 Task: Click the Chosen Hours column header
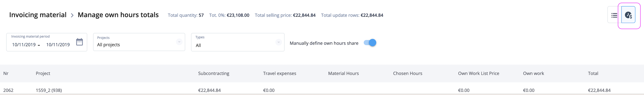407,73
